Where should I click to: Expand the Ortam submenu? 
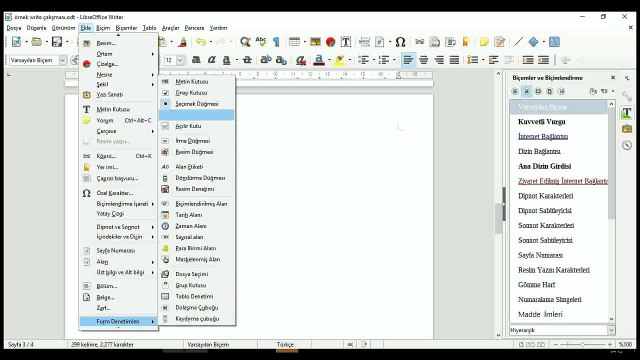click(x=118, y=54)
